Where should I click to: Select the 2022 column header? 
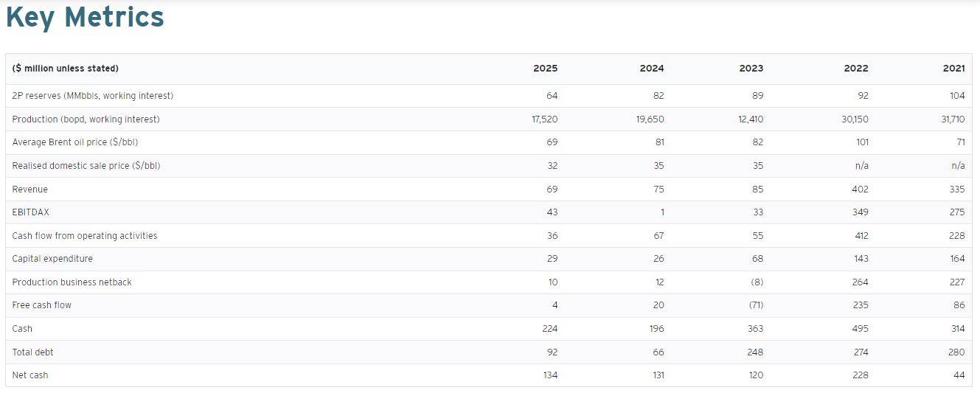(x=855, y=69)
